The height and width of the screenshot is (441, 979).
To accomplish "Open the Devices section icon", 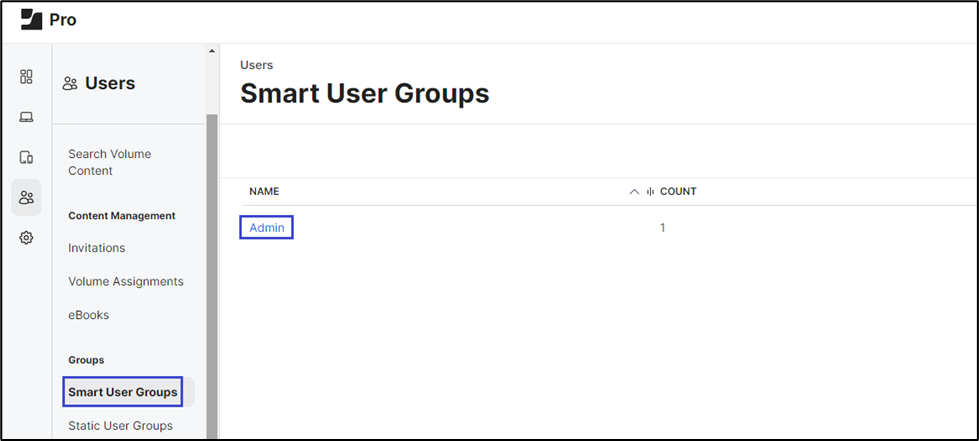I will pos(27,157).
